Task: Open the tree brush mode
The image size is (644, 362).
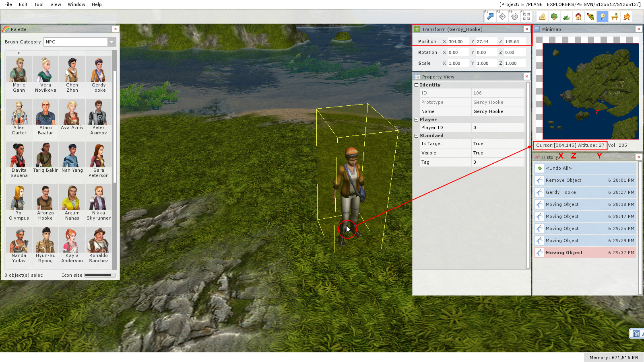Action: point(554,16)
